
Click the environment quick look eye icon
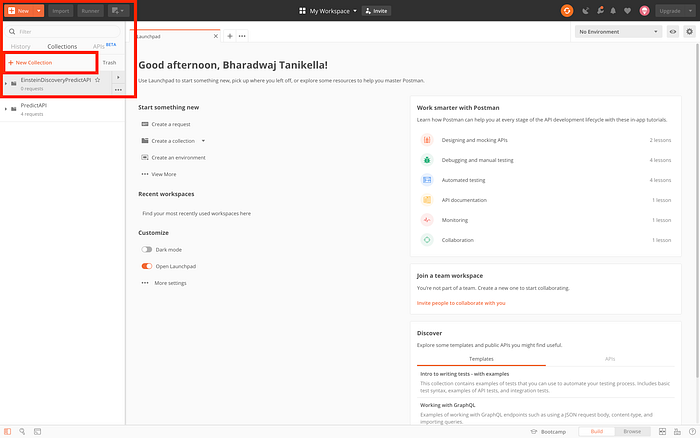(x=673, y=32)
